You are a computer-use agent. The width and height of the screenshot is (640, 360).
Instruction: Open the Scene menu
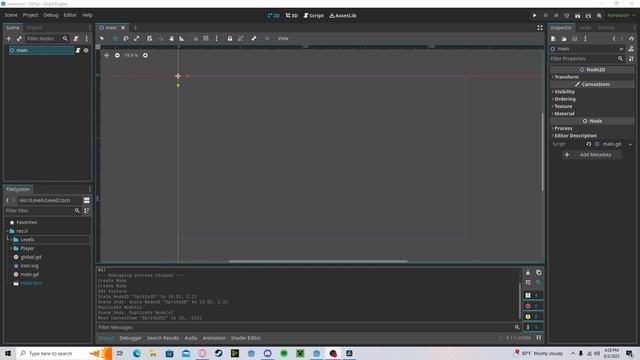[x=11, y=15]
